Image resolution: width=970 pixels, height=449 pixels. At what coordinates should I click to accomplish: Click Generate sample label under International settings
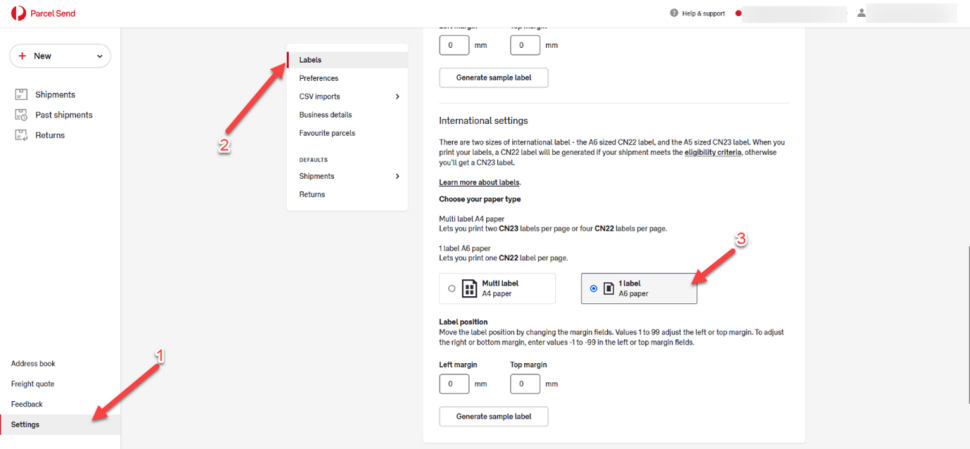coord(494,416)
